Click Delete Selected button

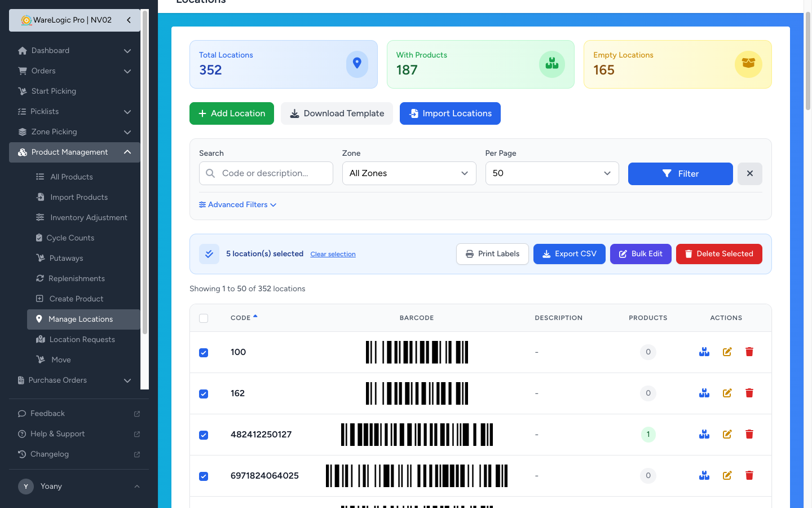tap(719, 254)
